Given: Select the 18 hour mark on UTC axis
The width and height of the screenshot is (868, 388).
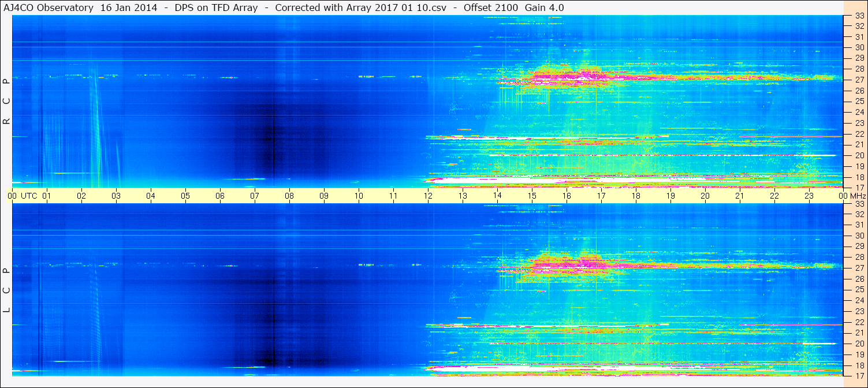Looking at the screenshot, I should point(636,196).
